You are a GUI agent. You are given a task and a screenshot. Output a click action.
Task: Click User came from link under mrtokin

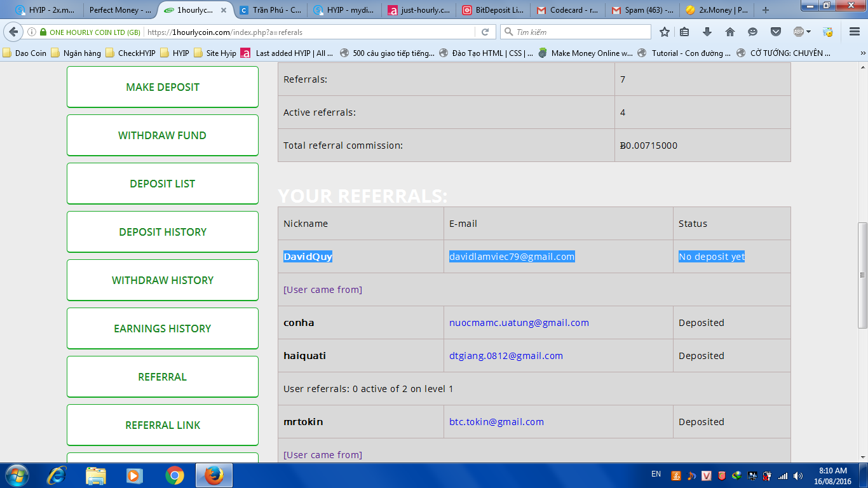[323, 455]
